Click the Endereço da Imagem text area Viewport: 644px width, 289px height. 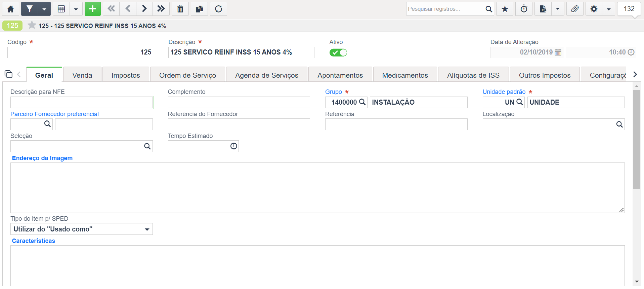pos(317,188)
